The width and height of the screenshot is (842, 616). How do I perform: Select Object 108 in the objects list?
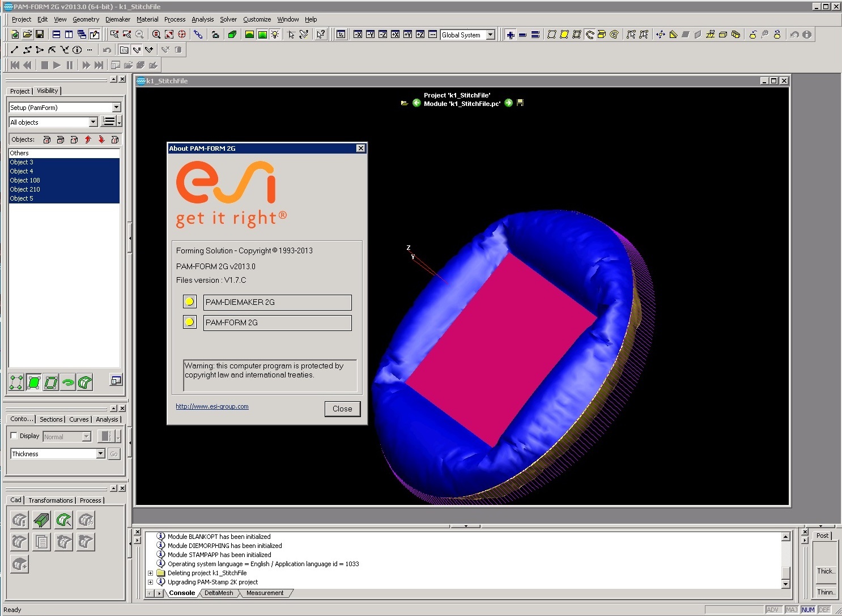coord(64,180)
